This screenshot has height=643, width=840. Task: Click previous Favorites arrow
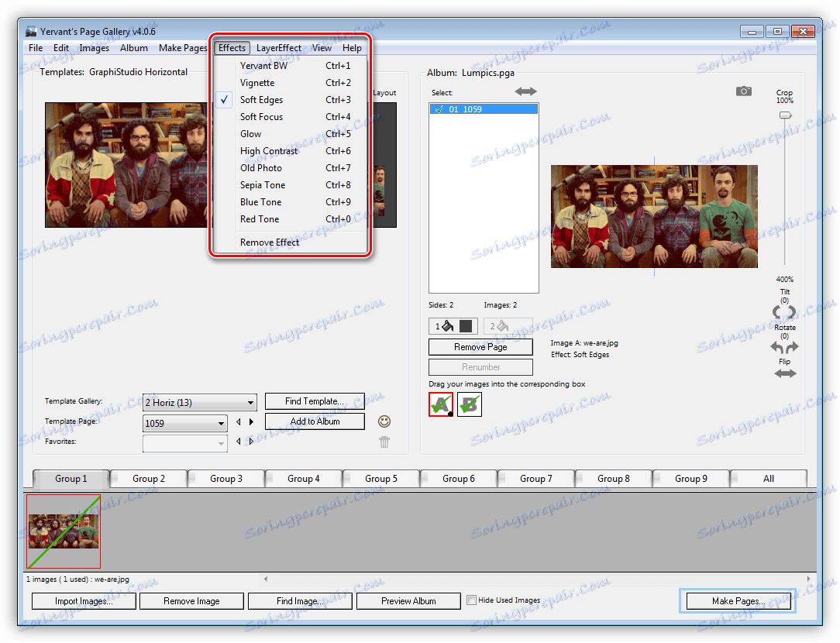coord(239,442)
